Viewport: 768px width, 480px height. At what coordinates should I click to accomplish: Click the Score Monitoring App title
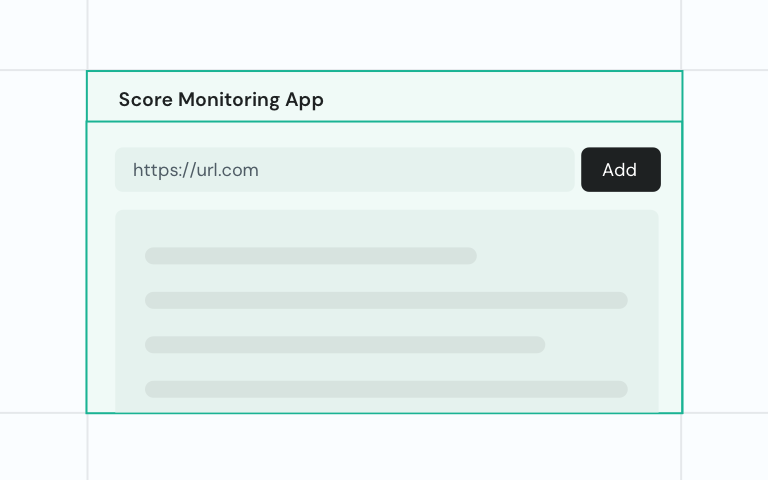click(221, 100)
